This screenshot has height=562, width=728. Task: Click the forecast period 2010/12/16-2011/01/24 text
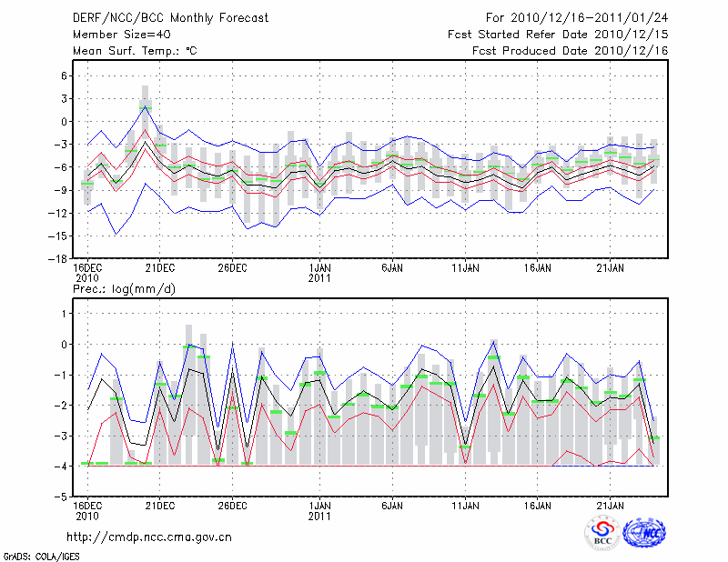point(577,17)
